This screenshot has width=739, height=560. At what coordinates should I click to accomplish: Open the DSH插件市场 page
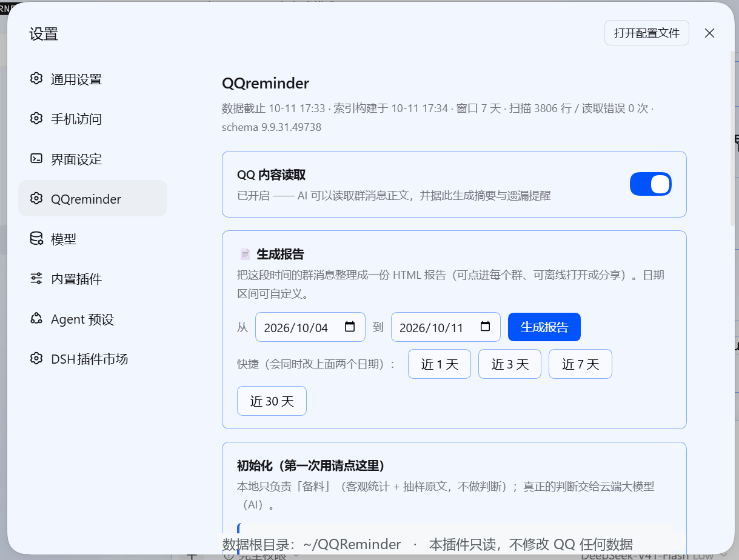(x=93, y=359)
